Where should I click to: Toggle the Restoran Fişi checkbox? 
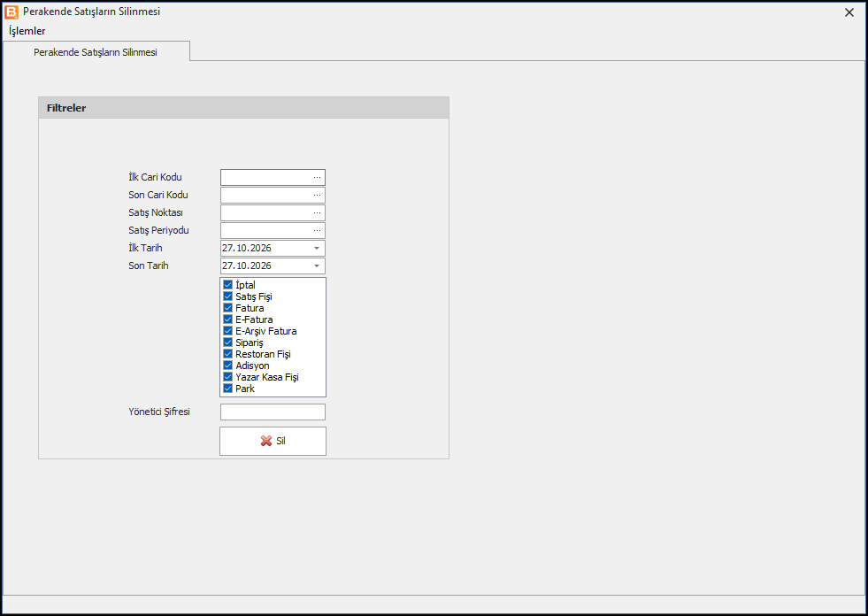point(227,354)
